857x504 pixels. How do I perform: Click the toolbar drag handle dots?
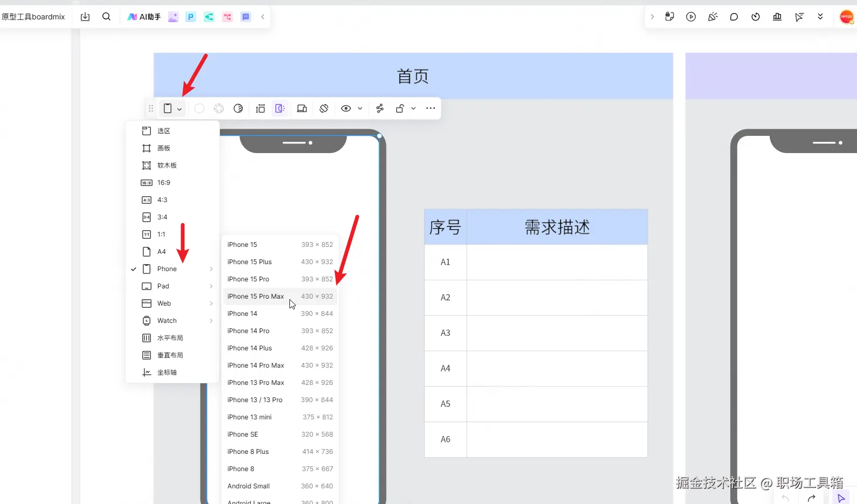[x=151, y=108]
